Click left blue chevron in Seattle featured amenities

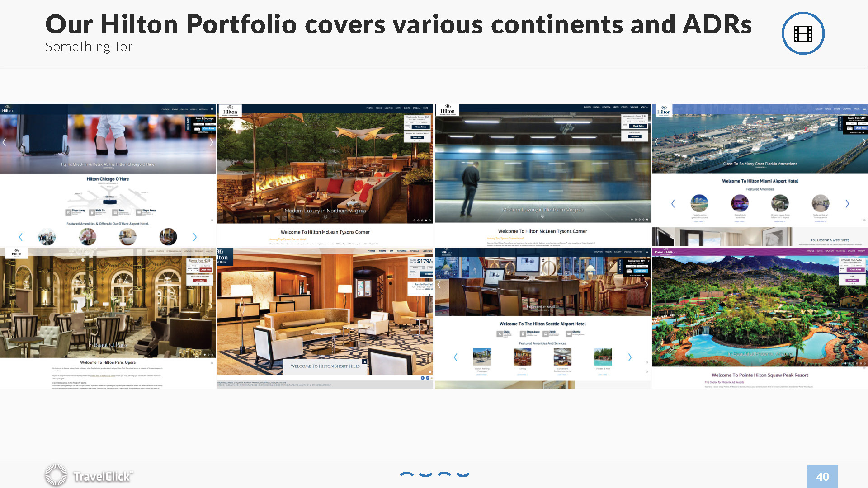click(455, 357)
